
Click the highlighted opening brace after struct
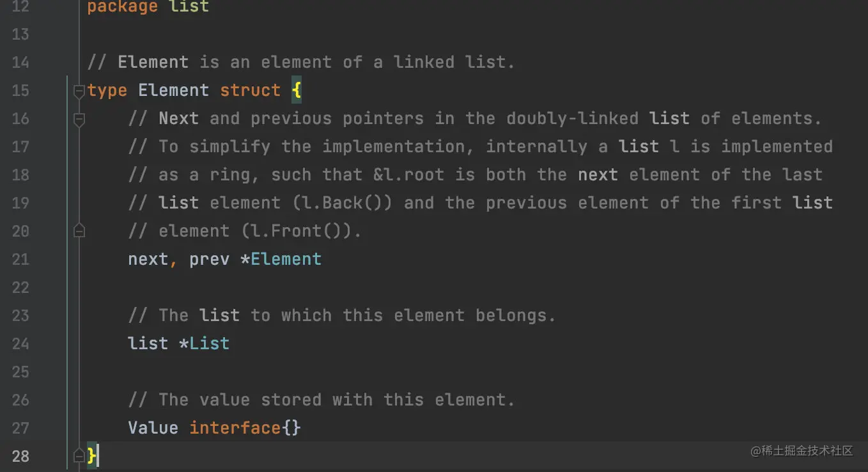point(297,91)
